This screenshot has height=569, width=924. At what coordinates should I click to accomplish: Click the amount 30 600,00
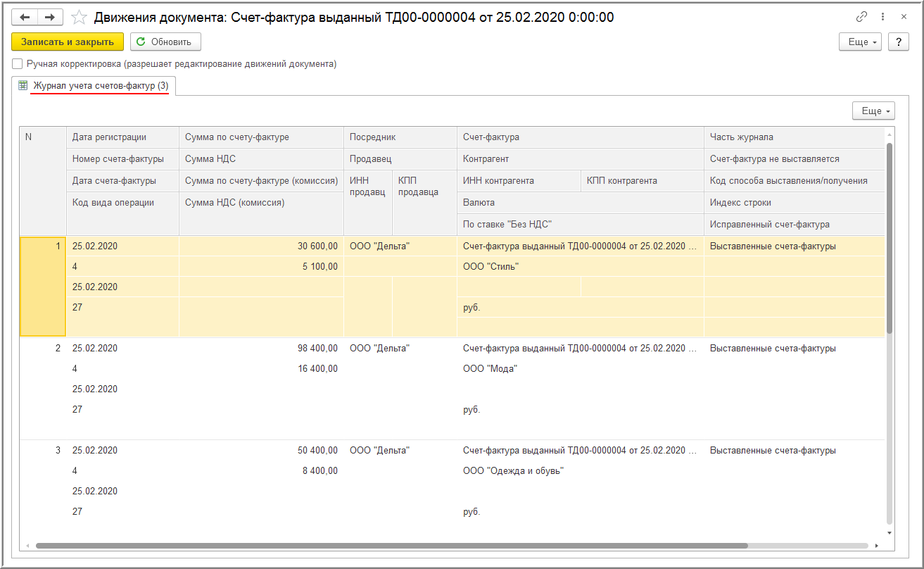[x=317, y=246]
